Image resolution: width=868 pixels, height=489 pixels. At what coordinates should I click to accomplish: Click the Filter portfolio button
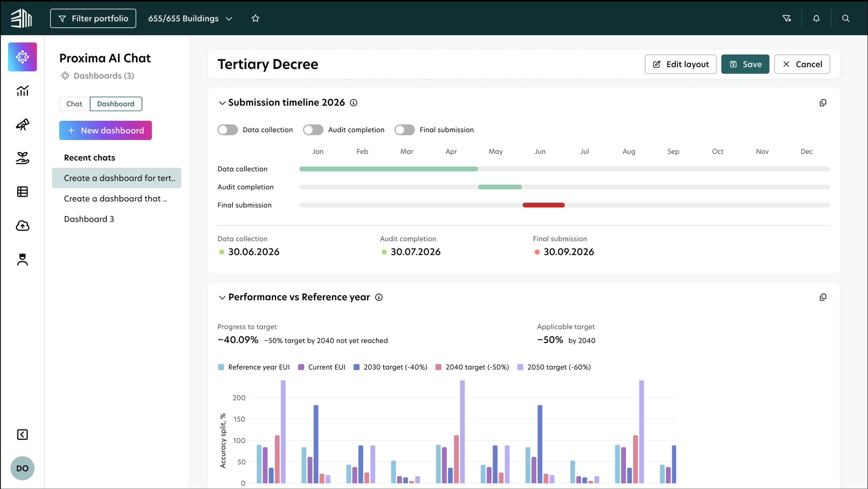93,18
